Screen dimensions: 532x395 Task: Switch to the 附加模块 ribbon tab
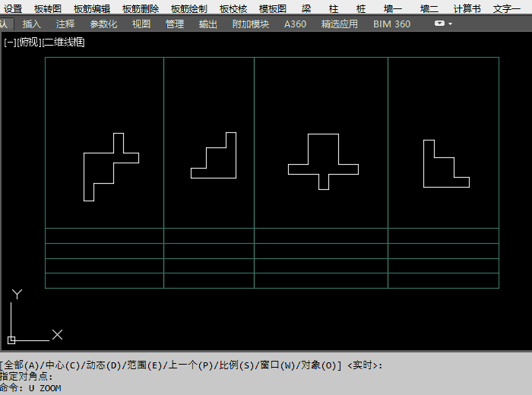(x=251, y=24)
